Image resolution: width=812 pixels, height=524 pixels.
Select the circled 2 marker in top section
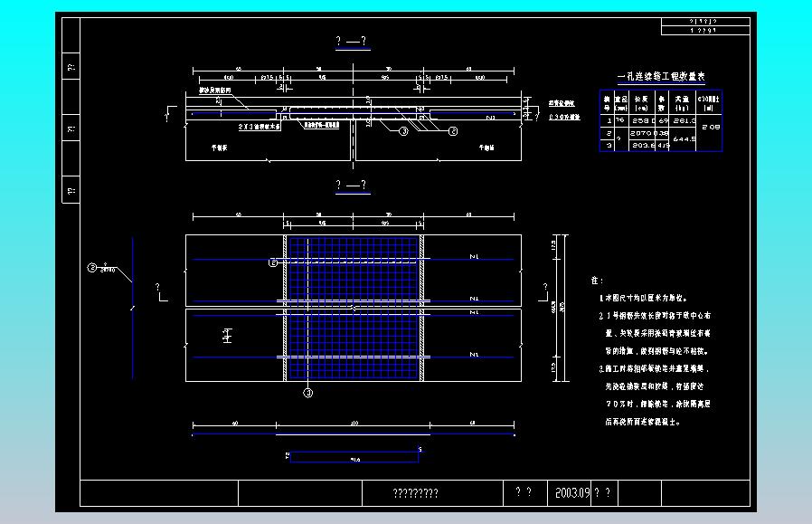click(452, 131)
